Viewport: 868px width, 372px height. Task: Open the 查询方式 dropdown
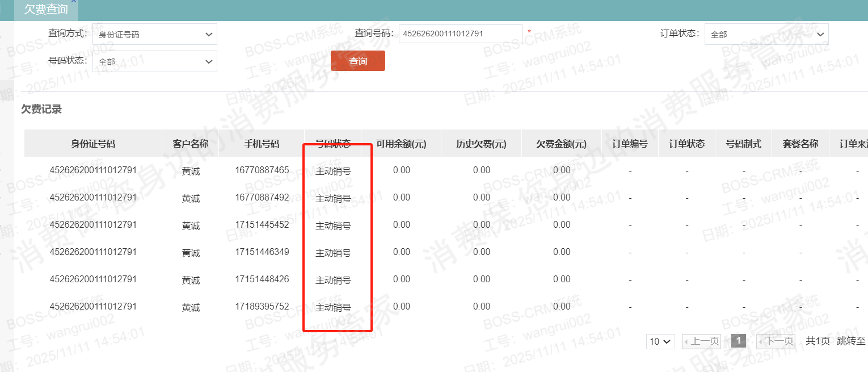(154, 35)
